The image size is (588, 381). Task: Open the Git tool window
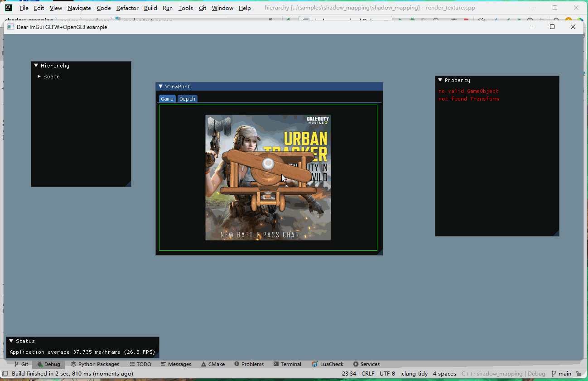[x=21, y=364]
